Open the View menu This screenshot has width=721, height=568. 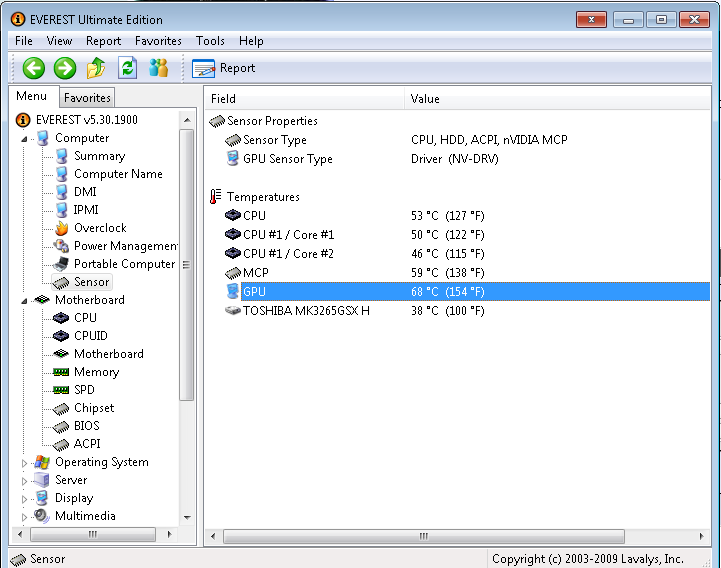coord(59,41)
